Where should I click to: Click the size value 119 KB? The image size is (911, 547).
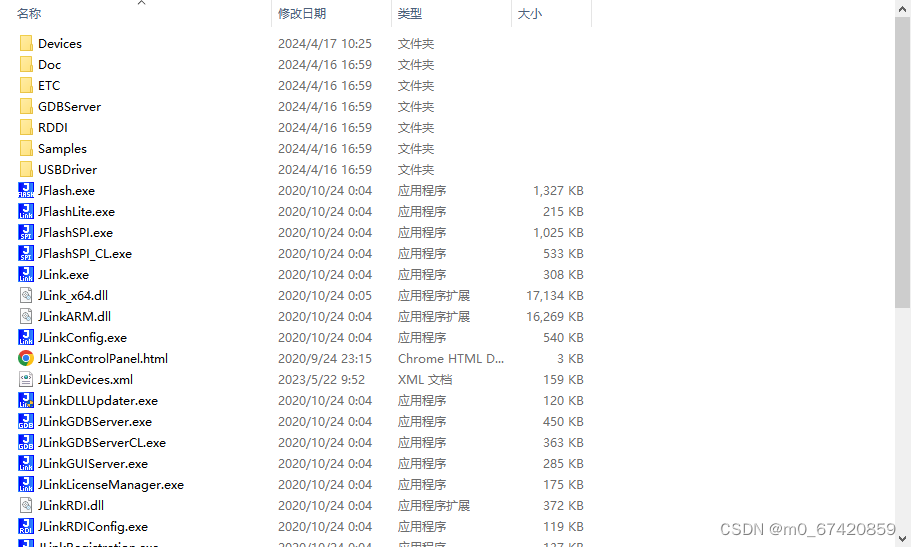point(563,526)
